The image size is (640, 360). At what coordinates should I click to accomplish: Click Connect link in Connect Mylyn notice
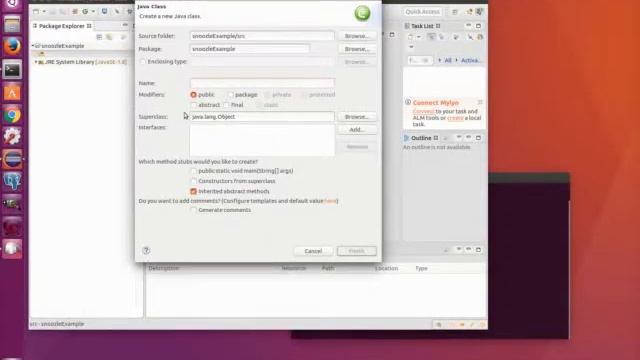click(423, 111)
